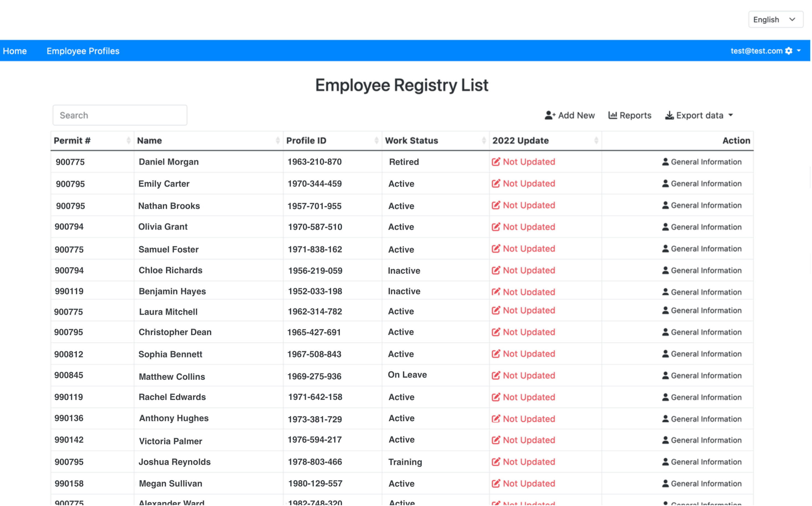
Task: Click edit icon in Sophia Bennett's row
Action: pos(496,354)
